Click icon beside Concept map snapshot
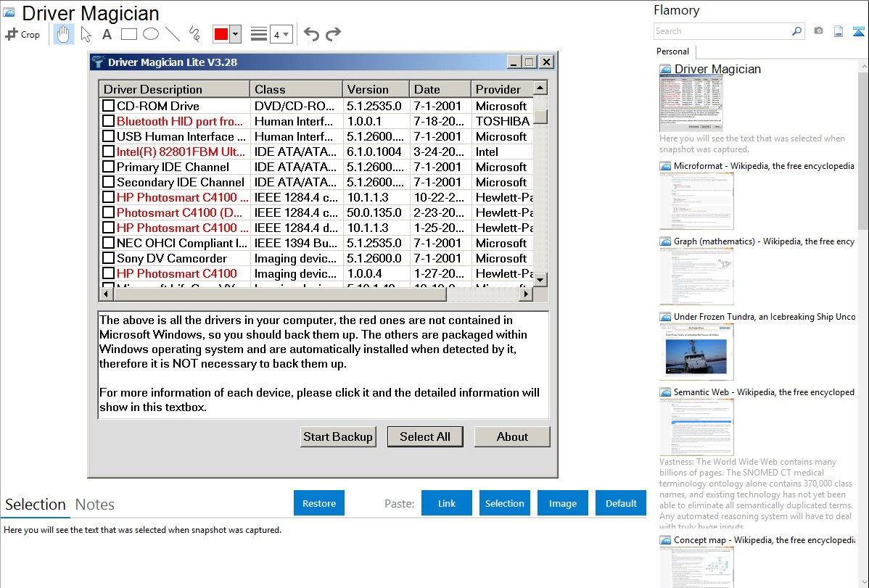This screenshot has height=588, width=869. click(665, 539)
